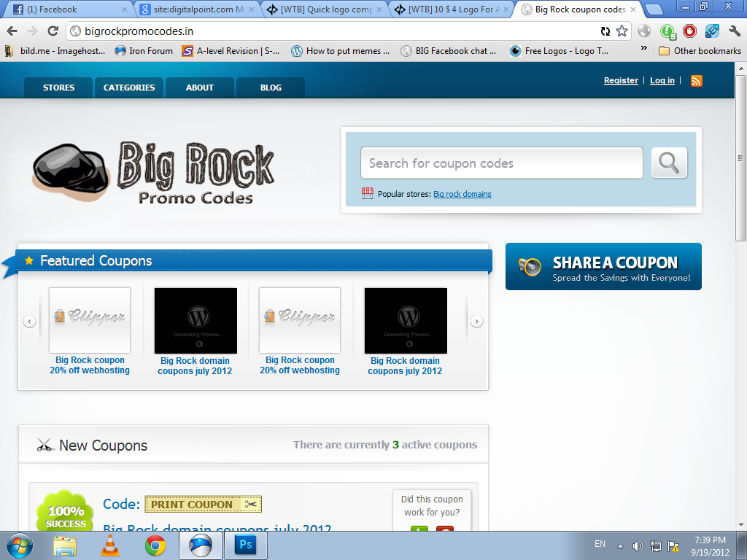Open the bild.me Imagehost bookmark

click(x=55, y=51)
